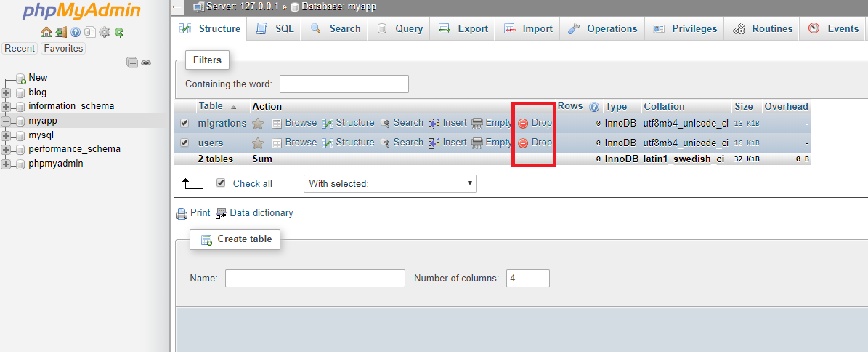Click the back arrow beside Server breadcrumb
The height and width of the screenshot is (352, 868).
click(177, 7)
